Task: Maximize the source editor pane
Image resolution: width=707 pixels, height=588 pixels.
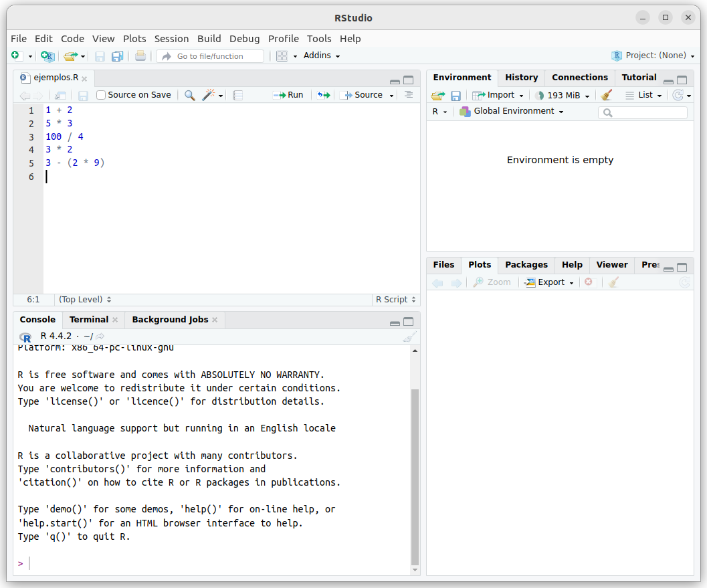Action: (x=409, y=80)
